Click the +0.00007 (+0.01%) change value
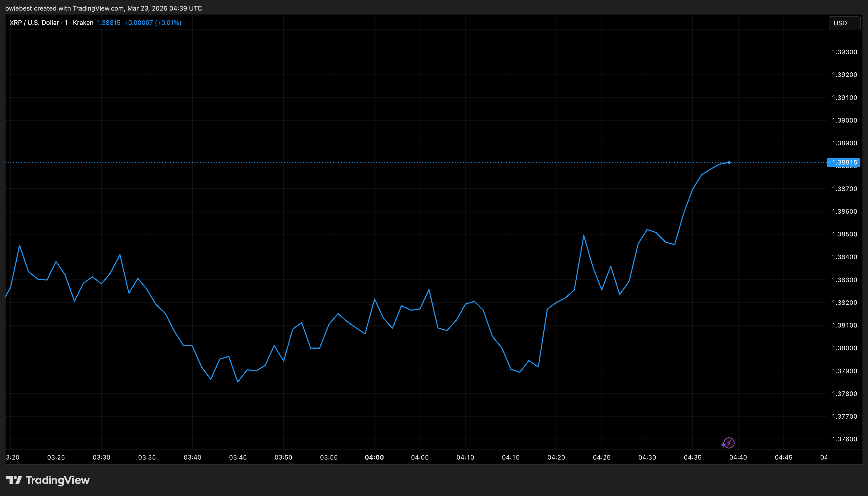This screenshot has height=496, width=868. coord(152,23)
